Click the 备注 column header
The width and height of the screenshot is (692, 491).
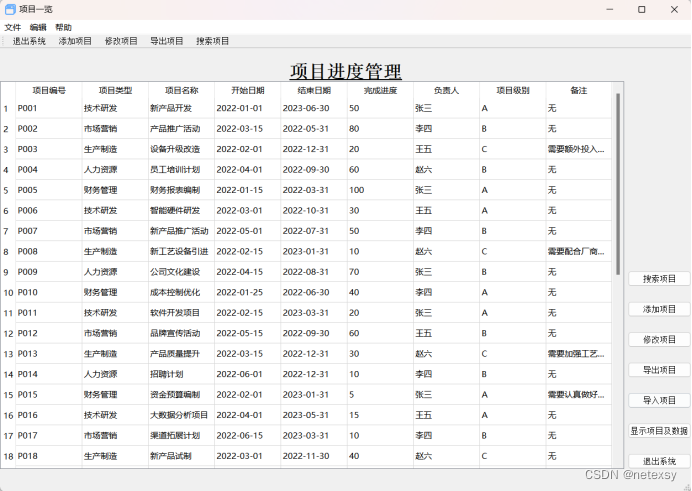point(579,90)
